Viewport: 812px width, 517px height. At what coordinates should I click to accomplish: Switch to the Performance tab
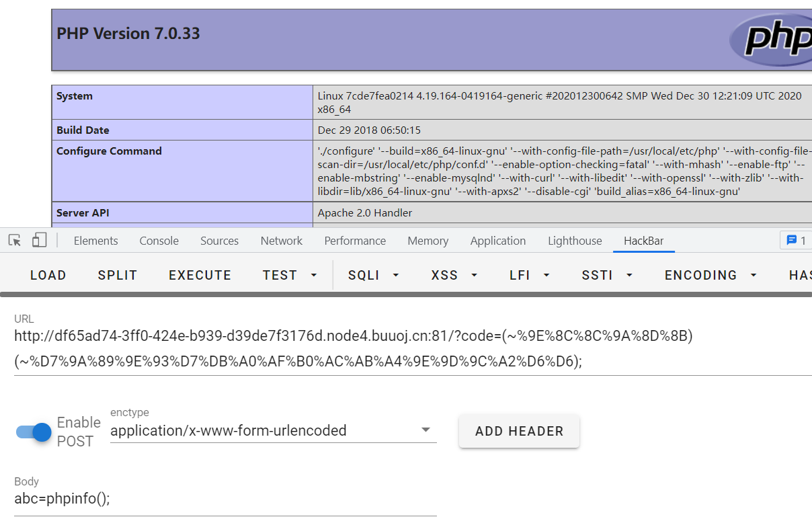point(355,241)
